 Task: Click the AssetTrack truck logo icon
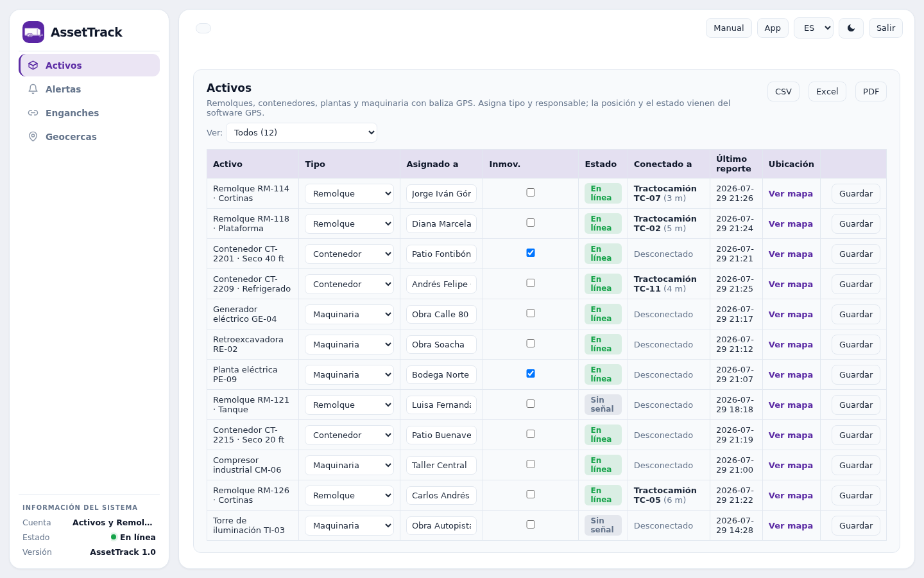[33, 32]
